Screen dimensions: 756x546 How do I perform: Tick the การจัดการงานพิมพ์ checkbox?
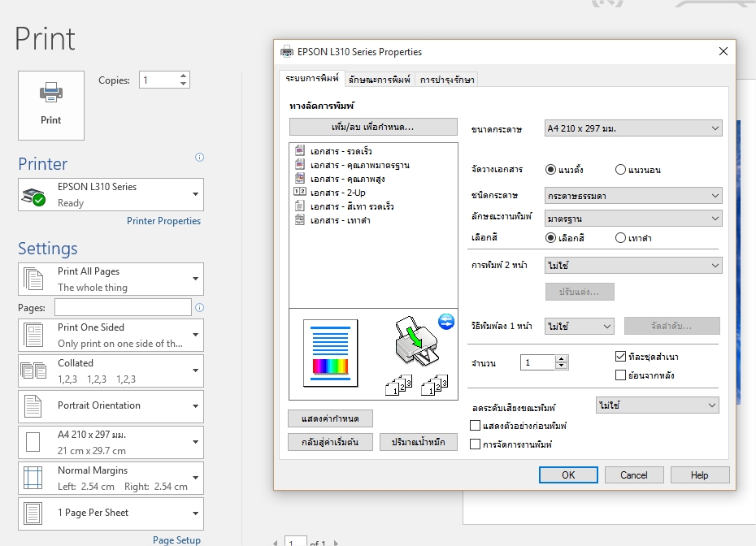tap(475, 444)
